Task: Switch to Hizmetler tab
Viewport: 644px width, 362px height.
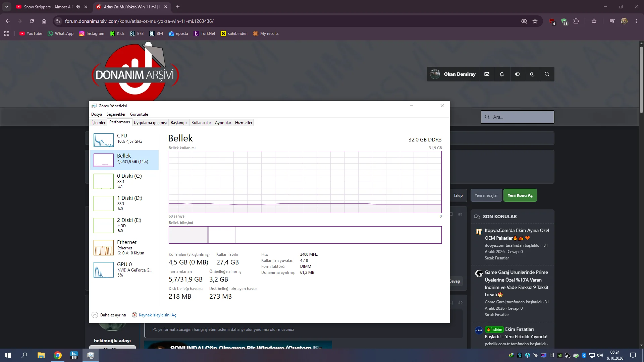Action: point(244,123)
